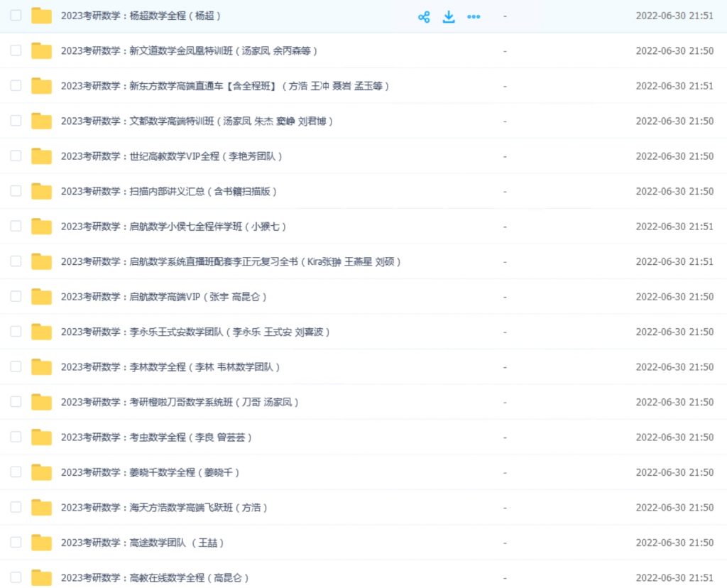The height and width of the screenshot is (588, 727).
Task: Check the 启航数学小侯七全程伴学班 checkbox
Action: coord(16,226)
